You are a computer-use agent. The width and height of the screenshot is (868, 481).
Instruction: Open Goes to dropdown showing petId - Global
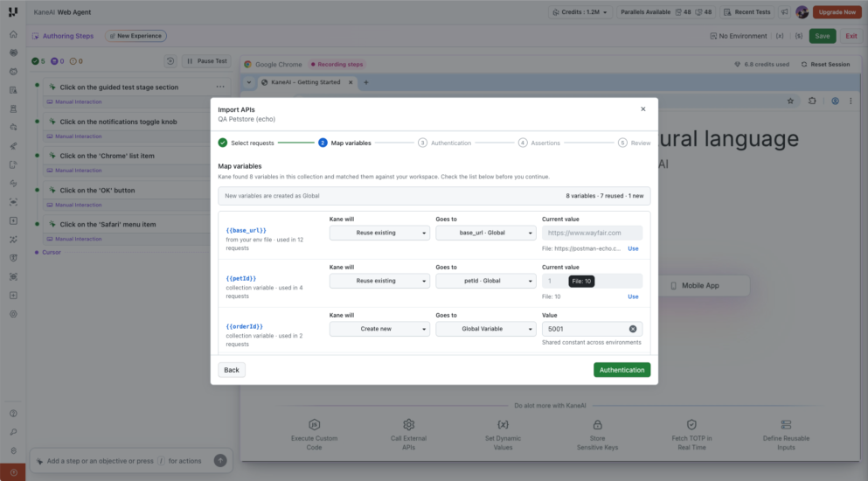point(485,281)
